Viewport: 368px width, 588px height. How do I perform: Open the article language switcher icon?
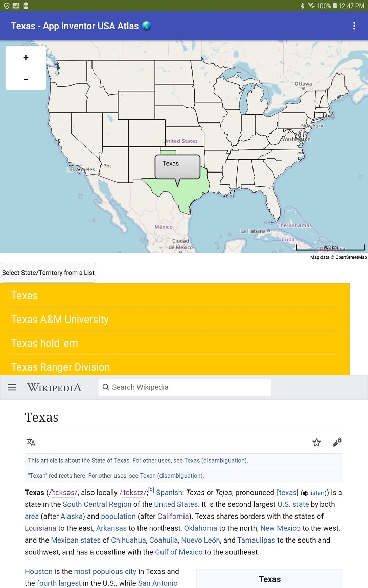pos(31,443)
